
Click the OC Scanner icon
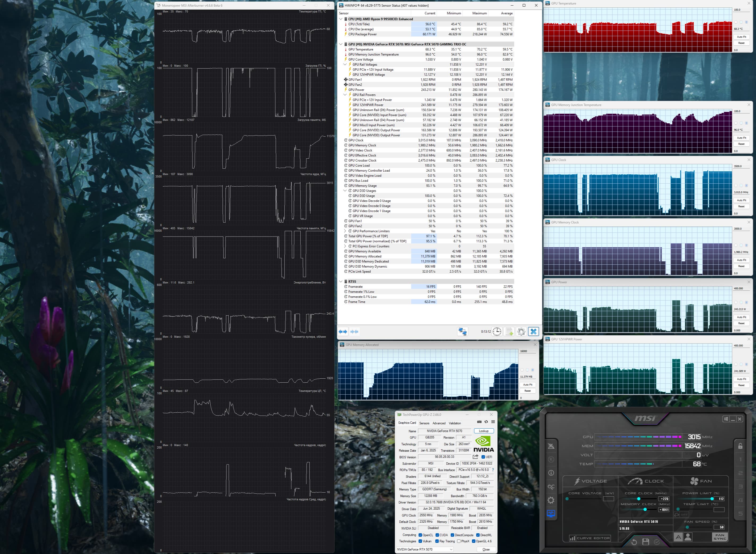tap(551, 487)
